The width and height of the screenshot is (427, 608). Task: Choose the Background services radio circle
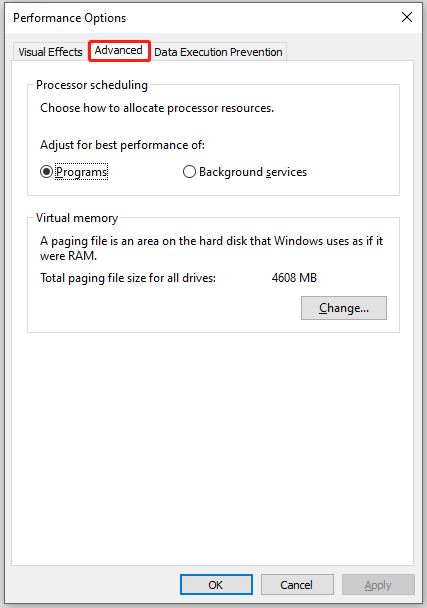click(189, 172)
